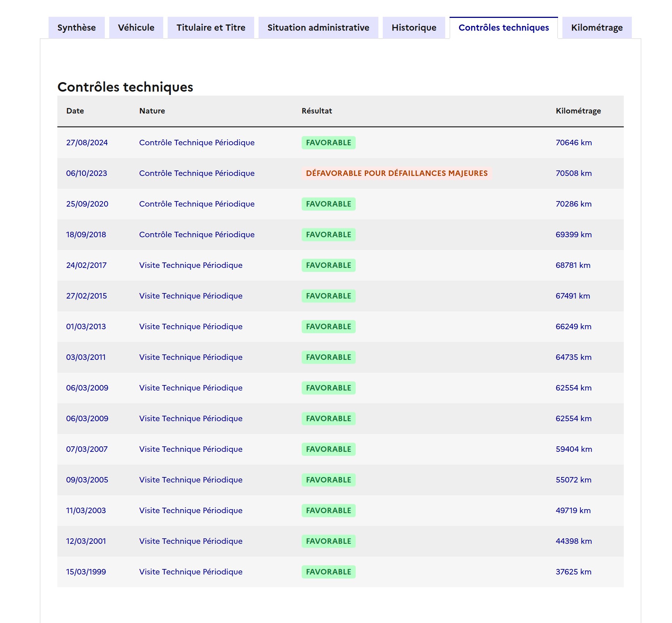Image resolution: width=672 pixels, height=623 pixels.
Task: Select mileage 67491 km
Action: coord(573,296)
